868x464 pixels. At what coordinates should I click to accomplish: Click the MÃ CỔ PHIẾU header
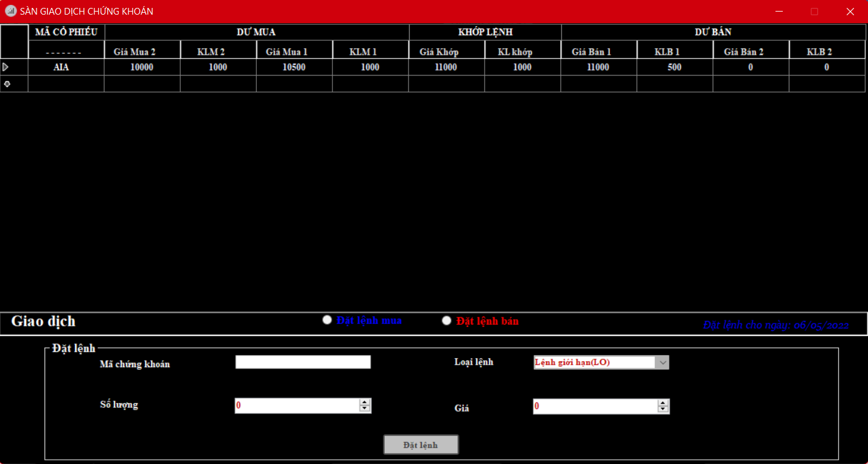coord(66,32)
